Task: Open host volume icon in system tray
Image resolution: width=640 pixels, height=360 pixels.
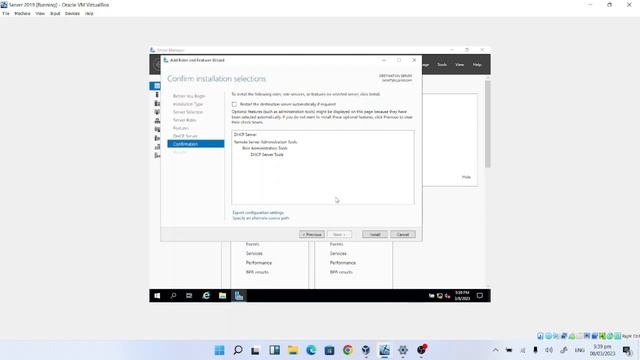Action: click(549, 350)
